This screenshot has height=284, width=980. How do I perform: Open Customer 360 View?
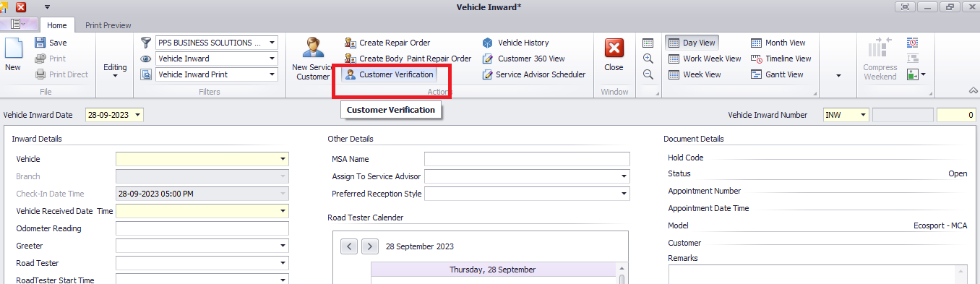(x=523, y=59)
